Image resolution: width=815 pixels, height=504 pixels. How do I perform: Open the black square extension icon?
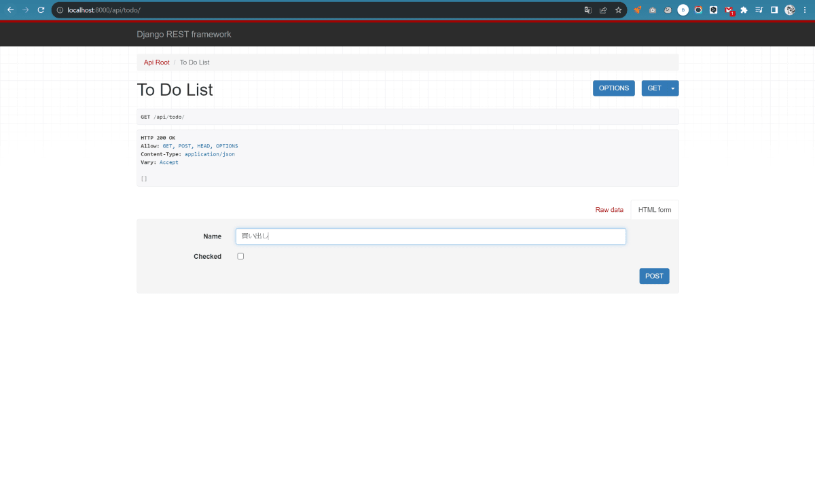tap(714, 10)
